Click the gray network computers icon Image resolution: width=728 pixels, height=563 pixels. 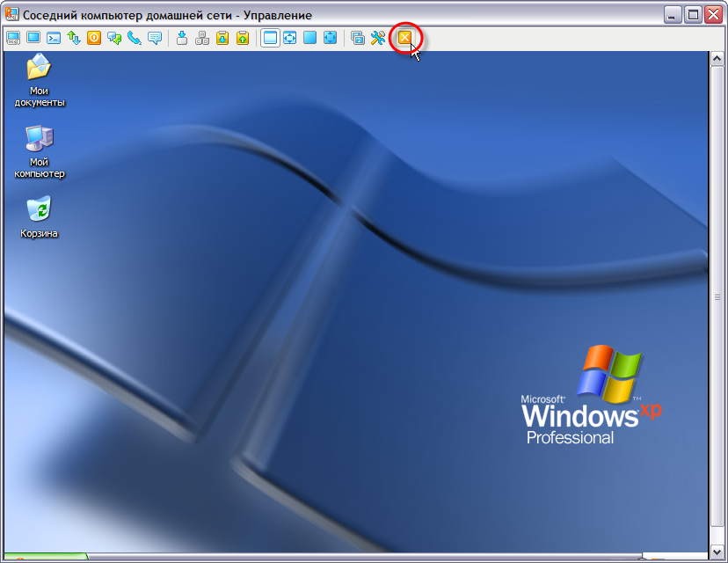(202, 38)
